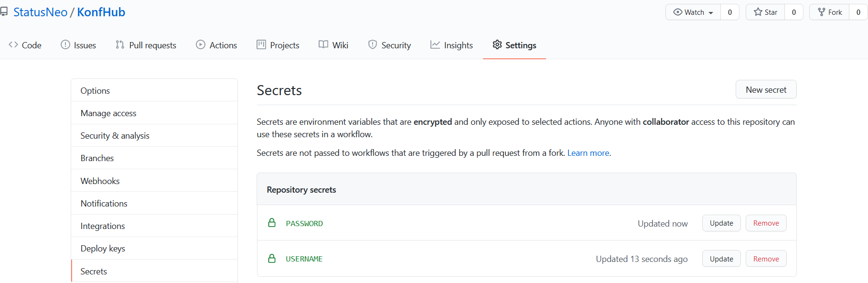Open Integrations settings
Image resolution: width=868 pixels, height=283 pixels.
[x=154, y=226]
